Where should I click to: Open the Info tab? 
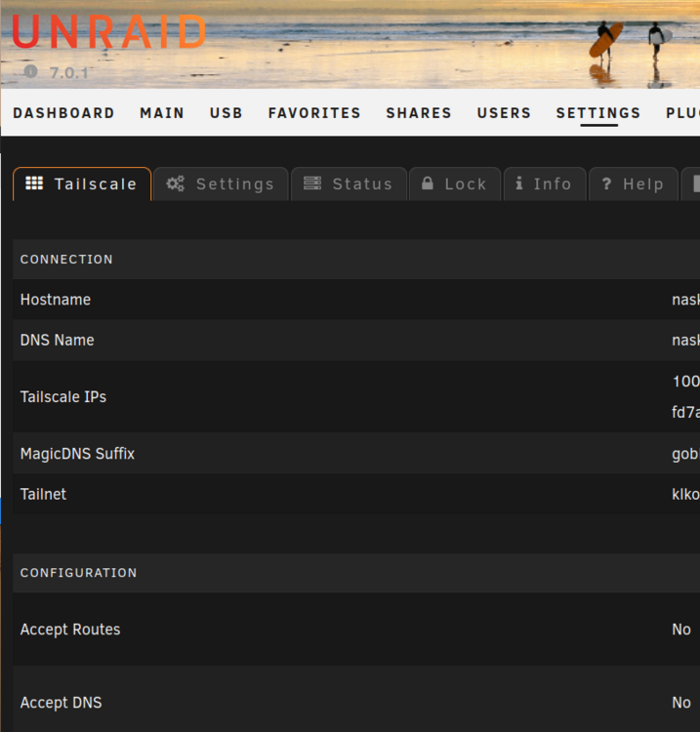[545, 183]
